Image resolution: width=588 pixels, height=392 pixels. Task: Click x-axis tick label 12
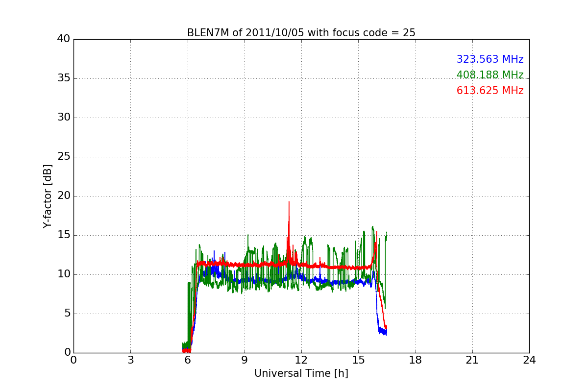301,360
